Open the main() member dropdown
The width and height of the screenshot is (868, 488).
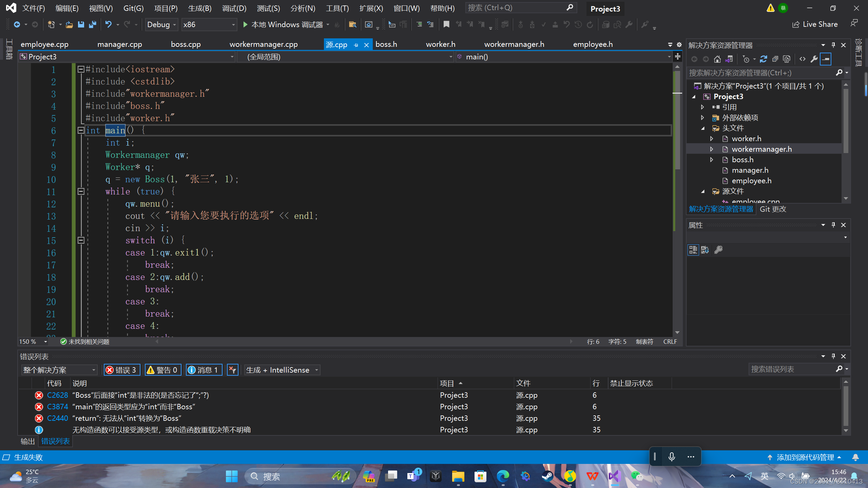(x=564, y=57)
